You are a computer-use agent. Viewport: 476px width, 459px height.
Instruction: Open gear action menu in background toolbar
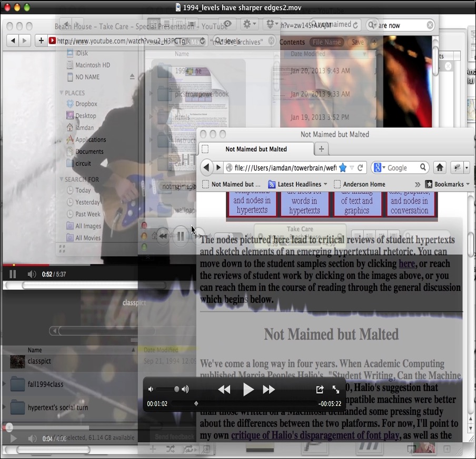250,24
